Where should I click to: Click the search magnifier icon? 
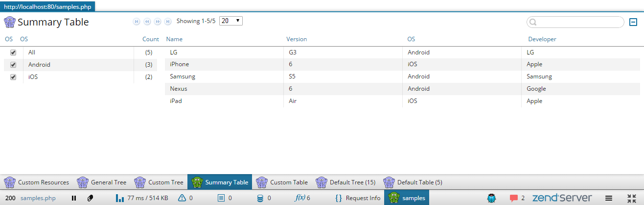(x=533, y=22)
